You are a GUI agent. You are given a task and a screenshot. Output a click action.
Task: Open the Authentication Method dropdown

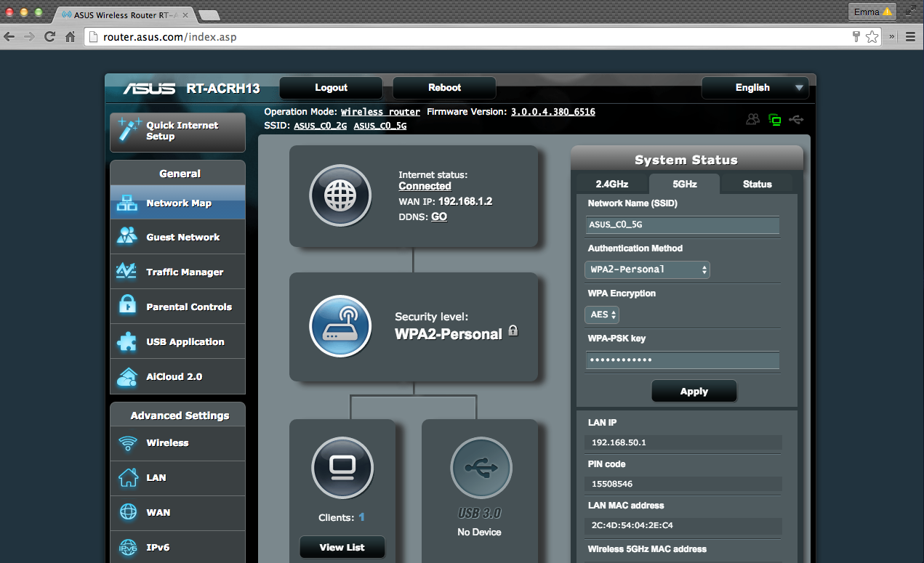pyautogui.click(x=647, y=270)
